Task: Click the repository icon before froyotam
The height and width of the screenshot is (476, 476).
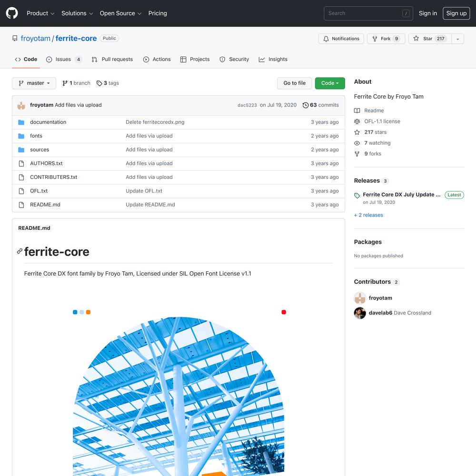Action: (x=15, y=38)
